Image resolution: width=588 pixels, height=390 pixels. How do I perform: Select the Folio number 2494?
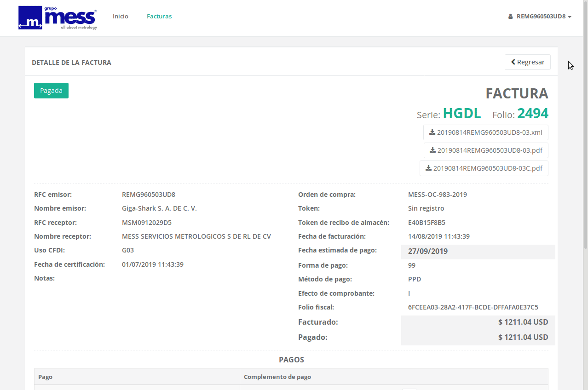(x=533, y=114)
